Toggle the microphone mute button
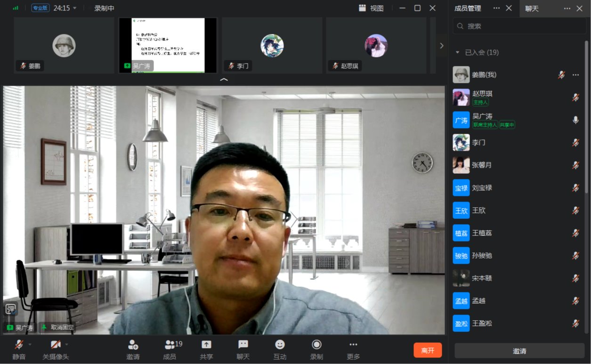 click(x=19, y=345)
